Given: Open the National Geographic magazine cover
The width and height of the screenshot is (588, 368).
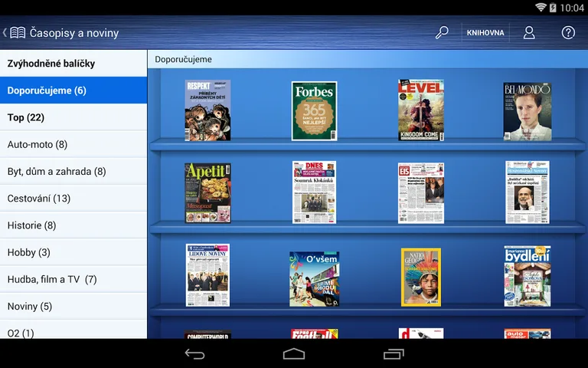Looking at the screenshot, I should [x=421, y=277].
